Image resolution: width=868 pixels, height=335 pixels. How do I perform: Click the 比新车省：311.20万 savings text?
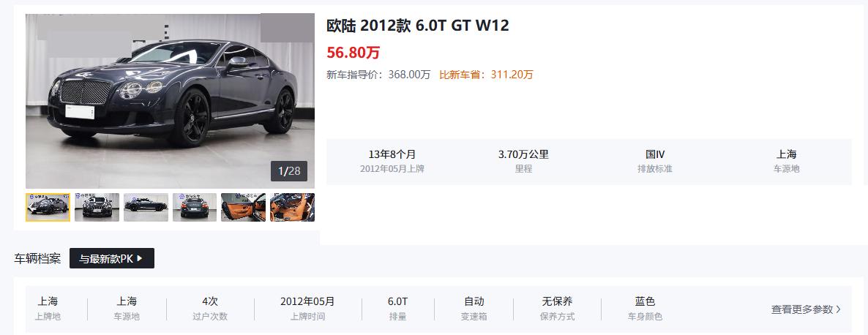pos(486,75)
